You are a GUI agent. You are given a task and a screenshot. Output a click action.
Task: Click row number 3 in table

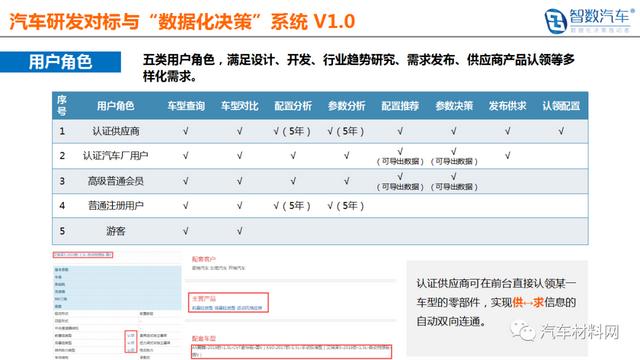pos(62,181)
